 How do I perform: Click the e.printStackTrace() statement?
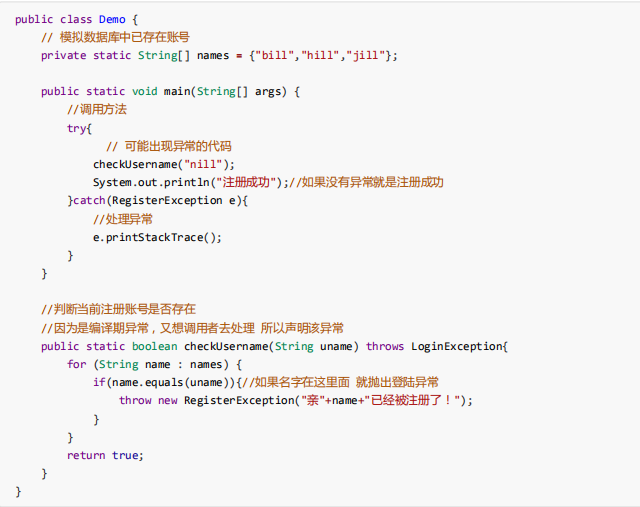tap(158, 238)
